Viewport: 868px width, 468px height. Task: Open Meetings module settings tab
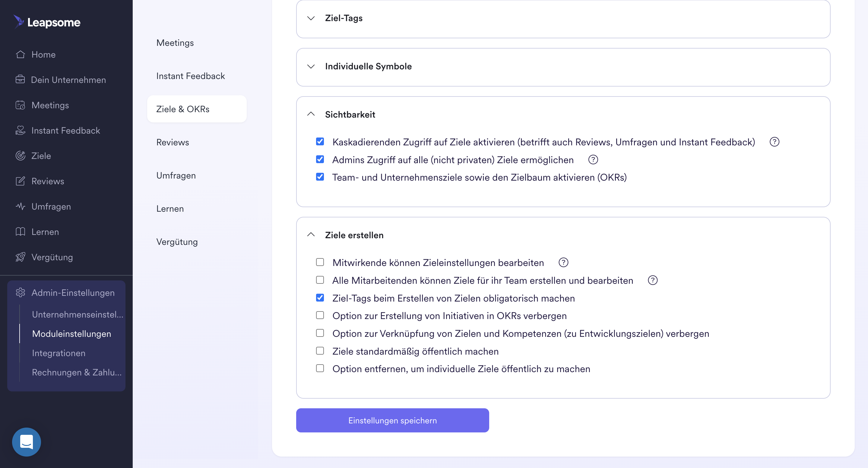point(197,43)
